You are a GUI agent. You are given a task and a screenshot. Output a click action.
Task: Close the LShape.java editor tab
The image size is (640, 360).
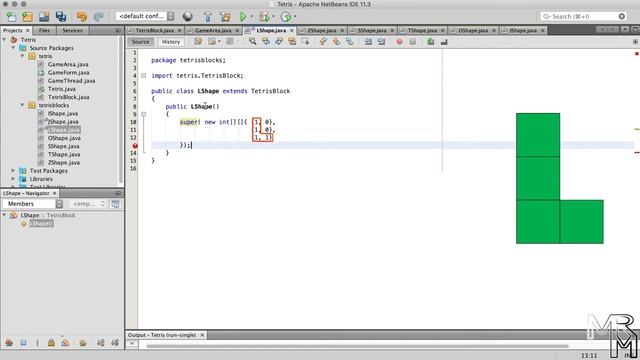click(x=292, y=30)
